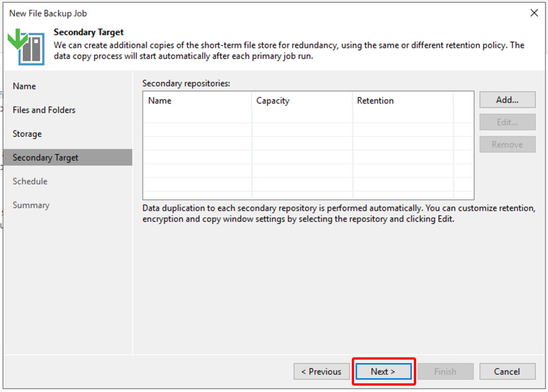Switch to Files and Folders step
Screen dimensions: 548x392
[x=68, y=110]
